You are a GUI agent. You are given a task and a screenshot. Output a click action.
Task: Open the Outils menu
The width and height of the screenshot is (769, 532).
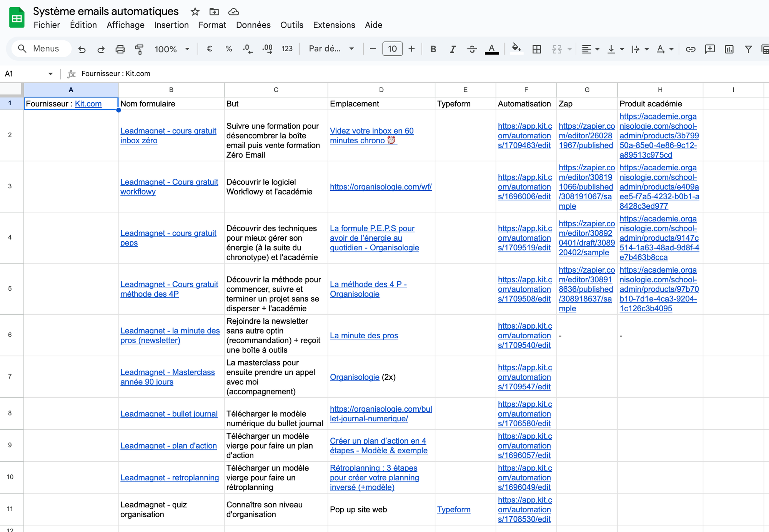coord(292,25)
